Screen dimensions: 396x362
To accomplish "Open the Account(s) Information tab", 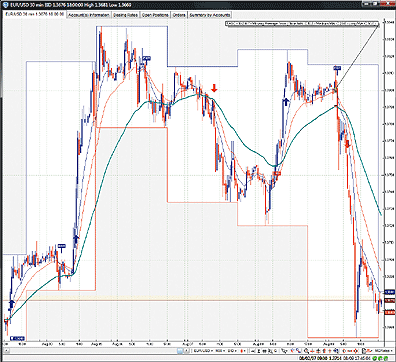I will (x=89, y=15).
